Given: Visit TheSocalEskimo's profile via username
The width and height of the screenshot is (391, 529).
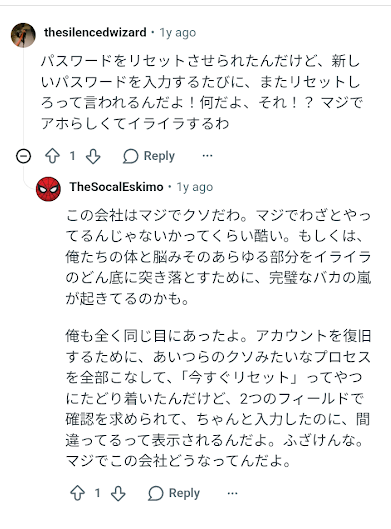Looking at the screenshot, I should tap(116, 187).
